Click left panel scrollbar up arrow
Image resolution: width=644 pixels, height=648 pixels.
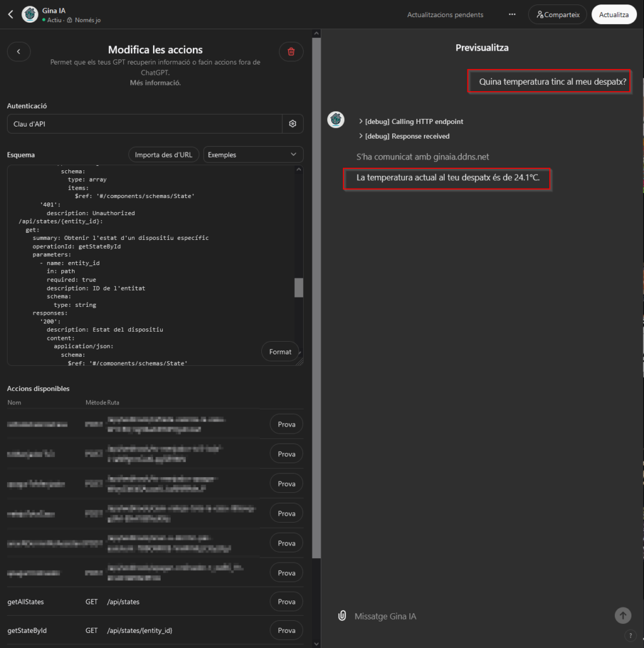click(x=316, y=34)
